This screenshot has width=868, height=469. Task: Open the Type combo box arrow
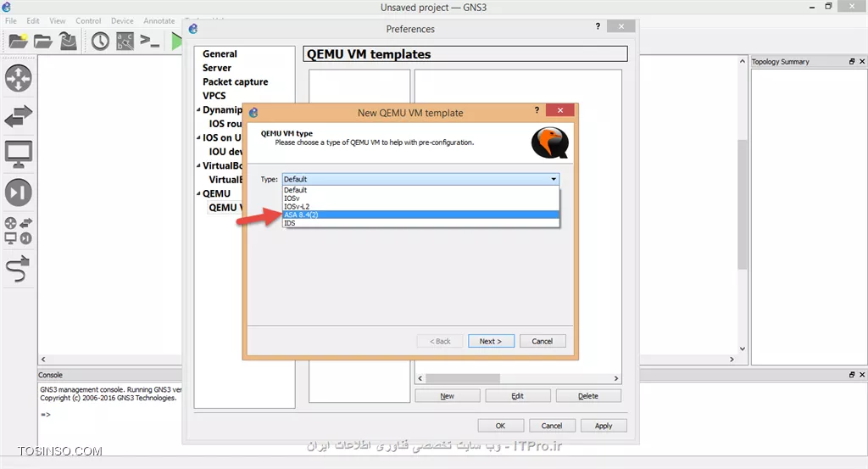pos(553,179)
